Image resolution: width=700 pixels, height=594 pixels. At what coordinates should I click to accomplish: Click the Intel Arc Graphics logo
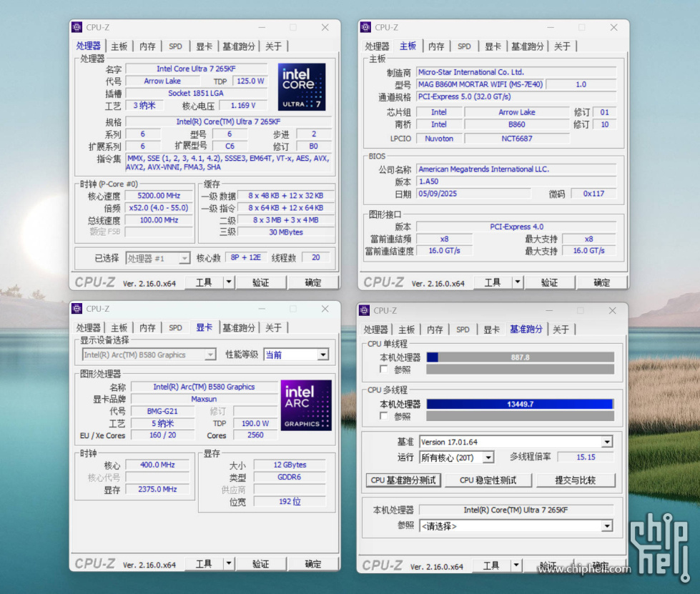(306, 405)
